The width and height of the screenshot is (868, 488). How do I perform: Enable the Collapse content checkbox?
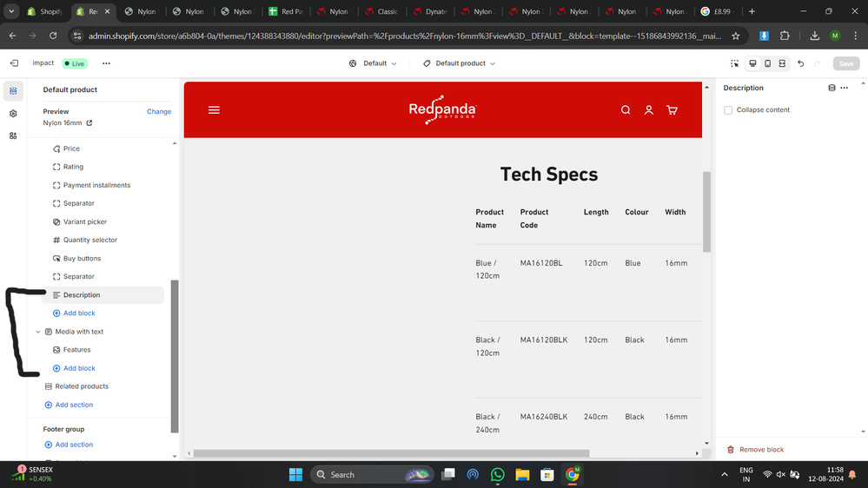pos(728,110)
